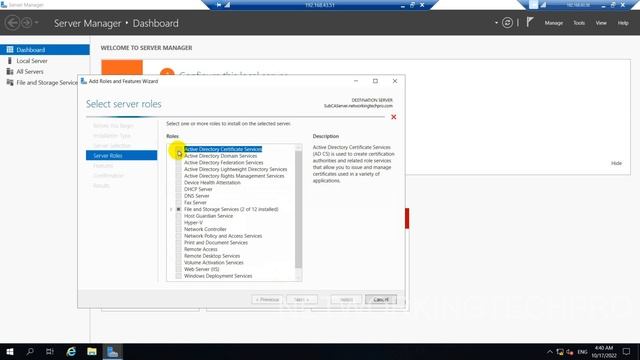Screen dimensions: 640x360
Task: Refresh the Server Manager dashboard
Action: coord(507,23)
